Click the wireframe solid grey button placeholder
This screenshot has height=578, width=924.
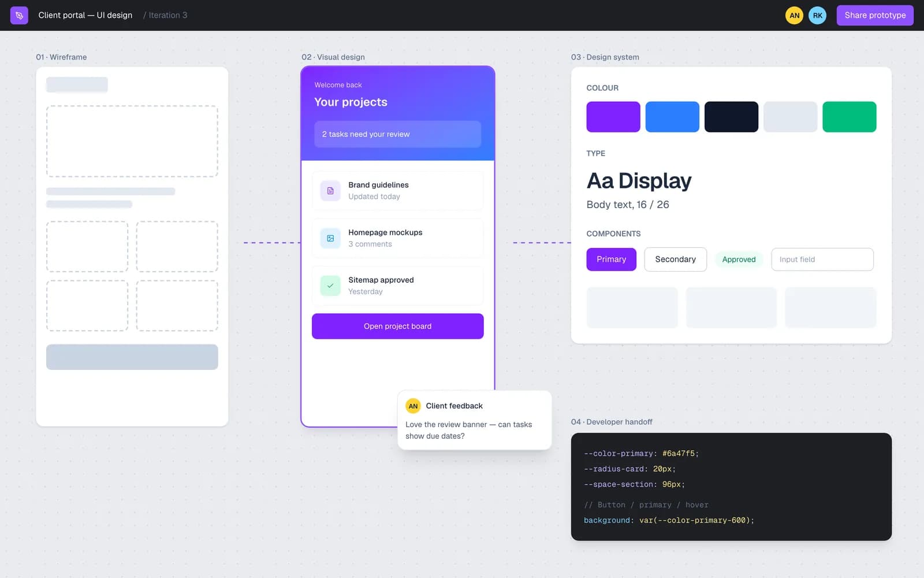[x=132, y=357]
